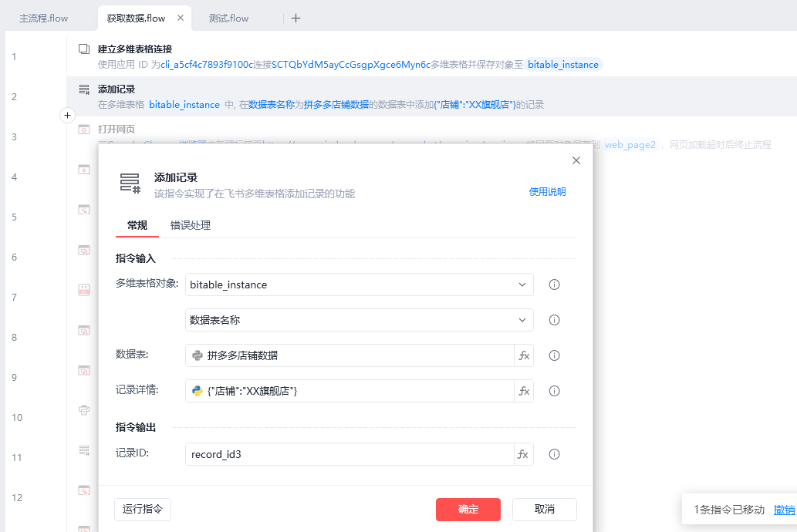Select the step icon on row 7
Image resolution: width=797 pixels, height=532 pixels.
point(84,290)
